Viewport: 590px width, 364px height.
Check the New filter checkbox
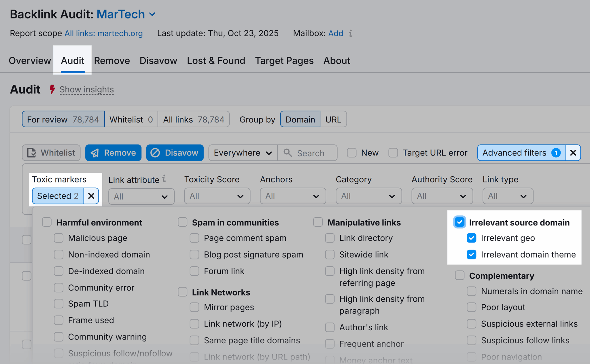pos(352,153)
